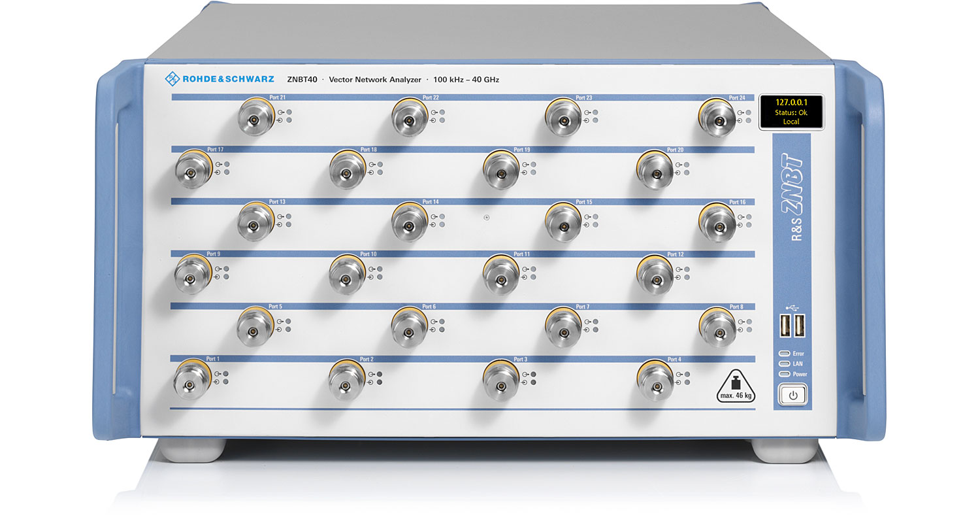Viewport: 980px width, 523px height.
Task: Click the "Status: Ok" text on the display
Action: coord(791,112)
